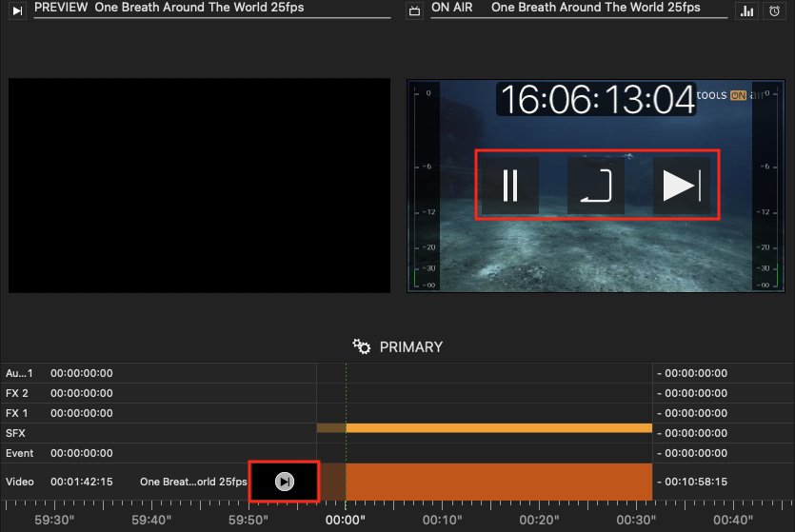Click the PREVIEW play-next icon at top left
The width and height of the screenshot is (795, 532).
click(x=17, y=10)
